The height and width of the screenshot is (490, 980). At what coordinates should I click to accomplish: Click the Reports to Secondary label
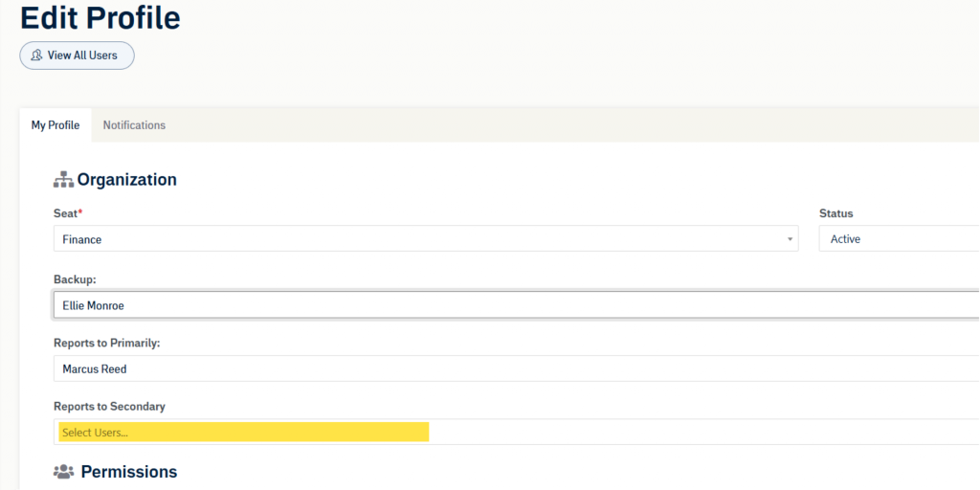pos(109,407)
